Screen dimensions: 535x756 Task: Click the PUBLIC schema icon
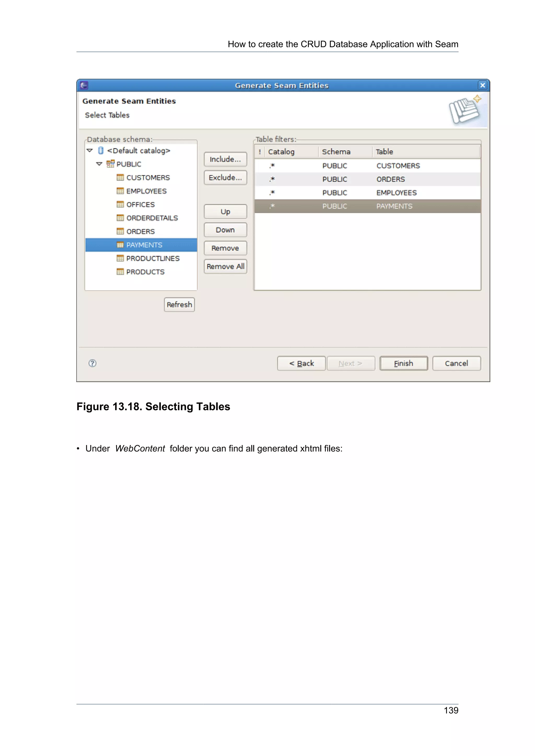[x=110, y=164]
